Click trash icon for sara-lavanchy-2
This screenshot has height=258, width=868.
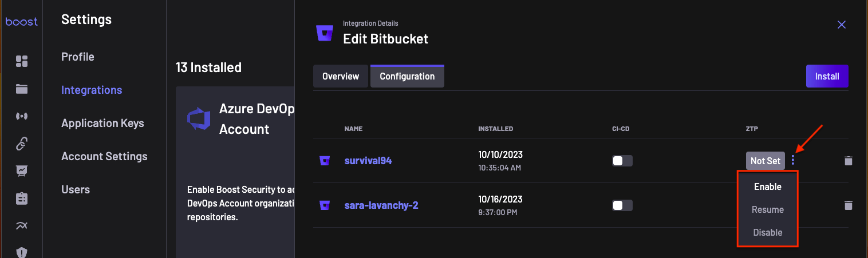click(x=849, y=205)
